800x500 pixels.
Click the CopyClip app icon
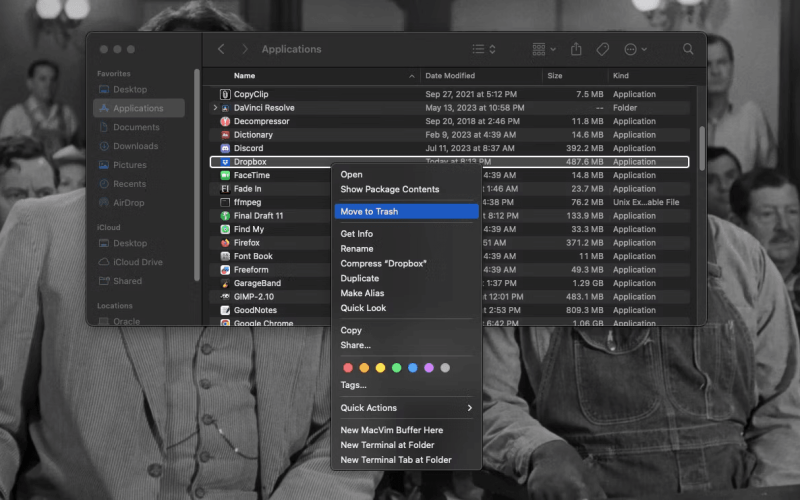[x=225, y=94]
